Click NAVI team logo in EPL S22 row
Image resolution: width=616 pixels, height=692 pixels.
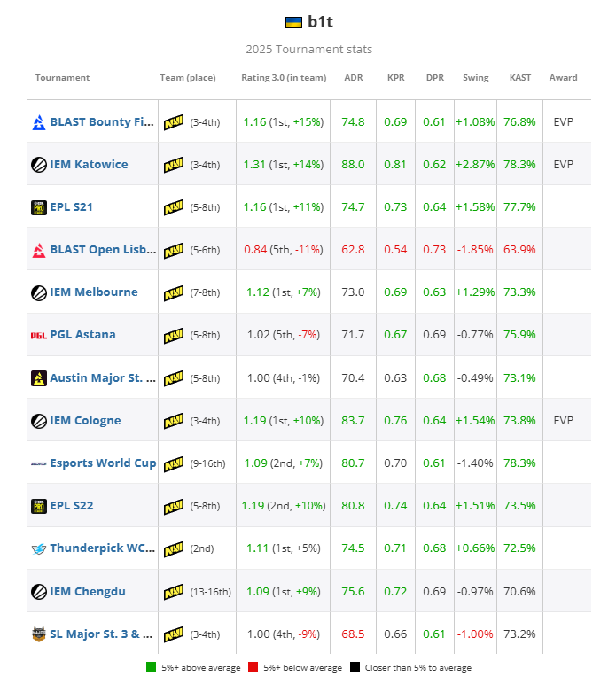tap(174, 506)
